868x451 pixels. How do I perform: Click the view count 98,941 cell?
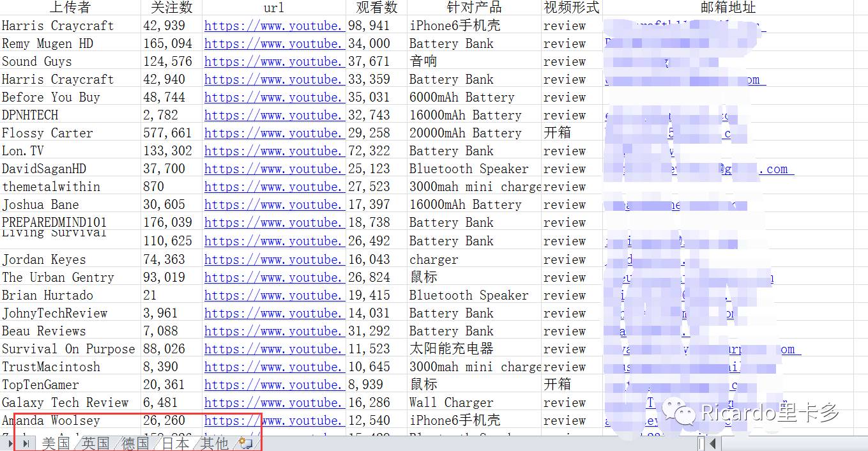(376, 26)
